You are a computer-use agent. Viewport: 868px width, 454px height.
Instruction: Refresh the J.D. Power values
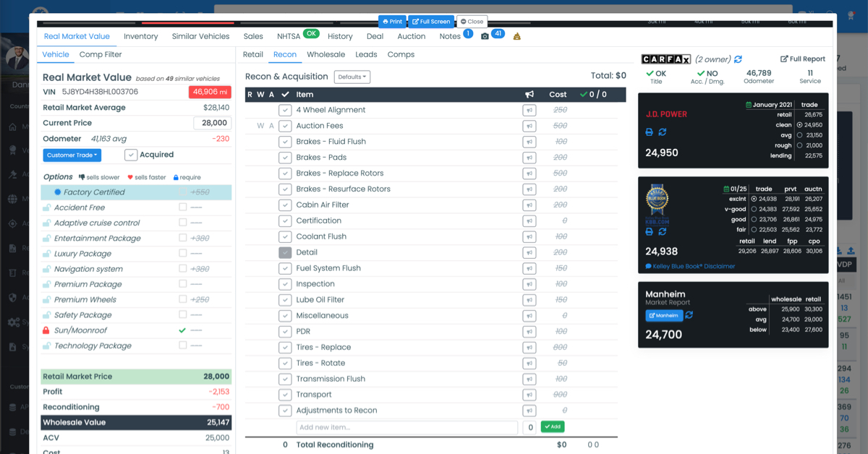point(662,132)
